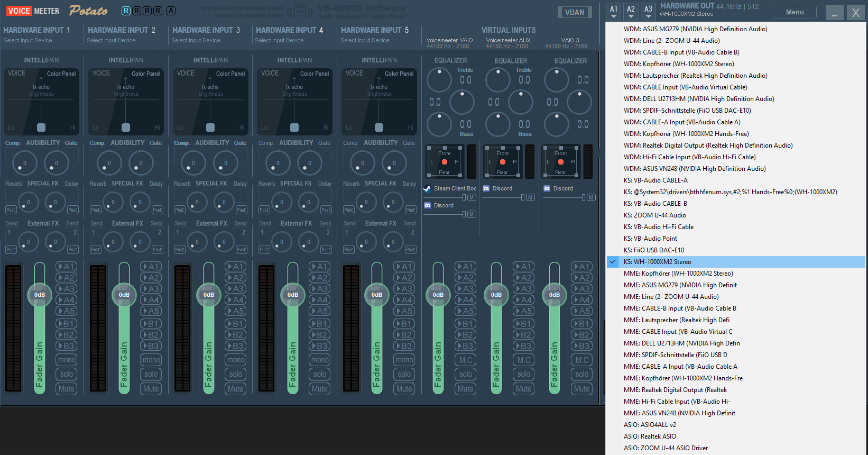Click Hardware Input 1 fader gain knob
868x455 pixels.
point(40,295)
